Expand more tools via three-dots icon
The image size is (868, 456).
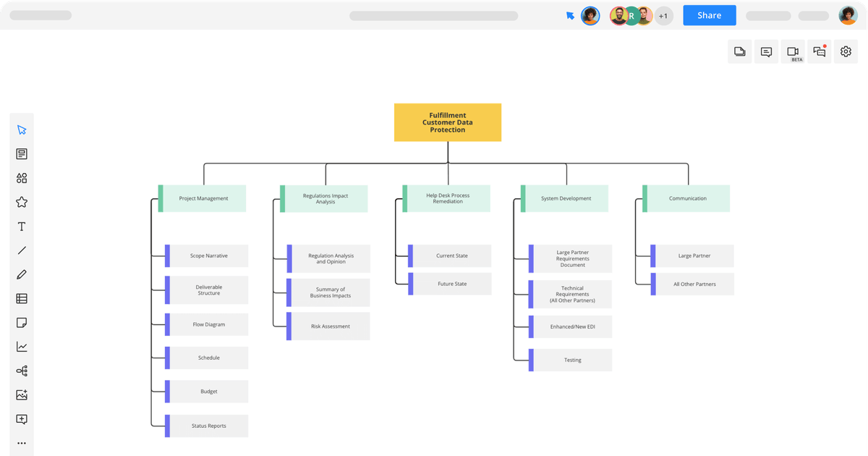click(x=22, y=443)
